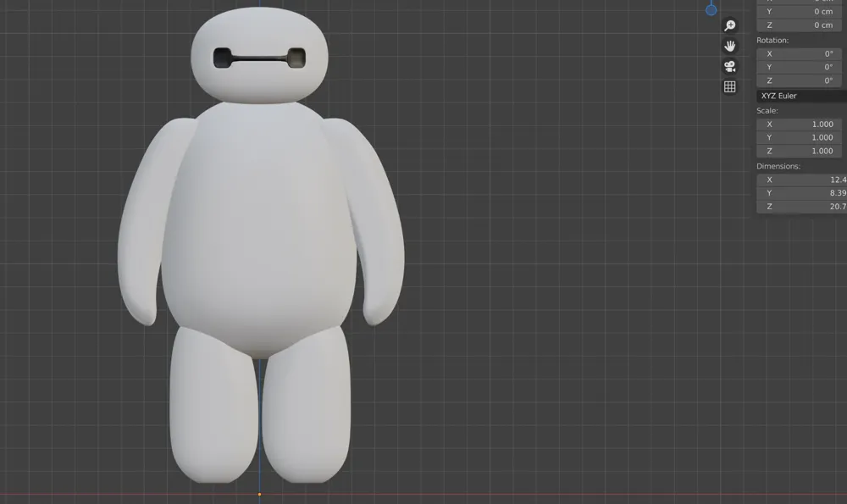The image size is (847, 504).
Task: Switch perspective/orthographic with the grid icon
Action: (730, 87)
